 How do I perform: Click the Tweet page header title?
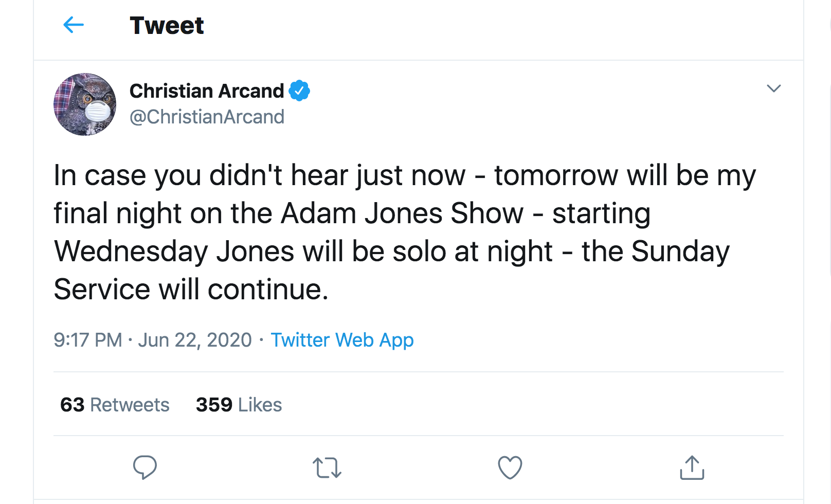tap(167, 25)
